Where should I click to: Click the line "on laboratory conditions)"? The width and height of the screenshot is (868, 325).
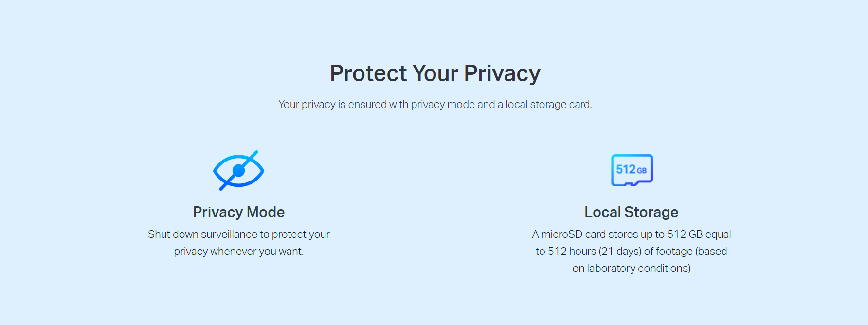coord(631,269)
